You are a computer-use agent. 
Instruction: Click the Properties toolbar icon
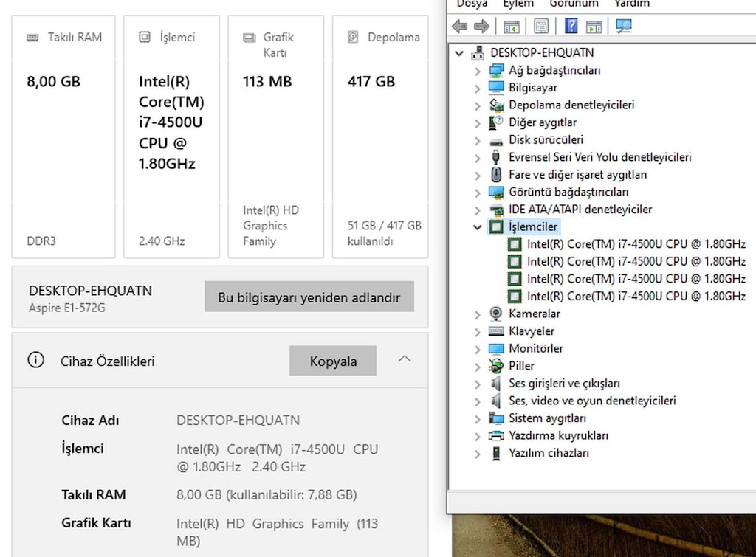coord(541,26)
